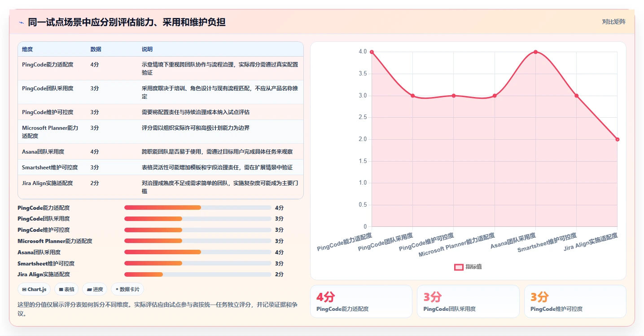
Task: Click the 数据卡片 tag chip
Action: click(127, 289)
